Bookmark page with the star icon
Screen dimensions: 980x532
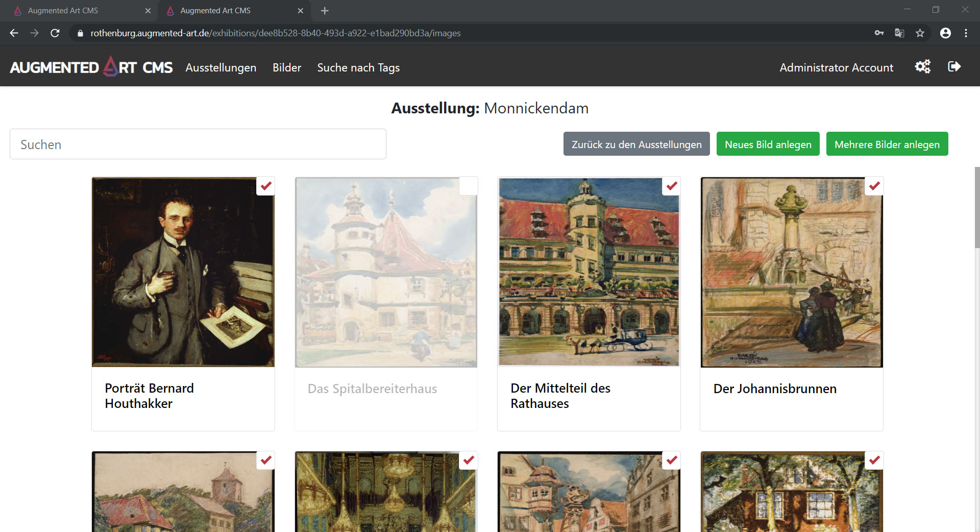(920, 33)
